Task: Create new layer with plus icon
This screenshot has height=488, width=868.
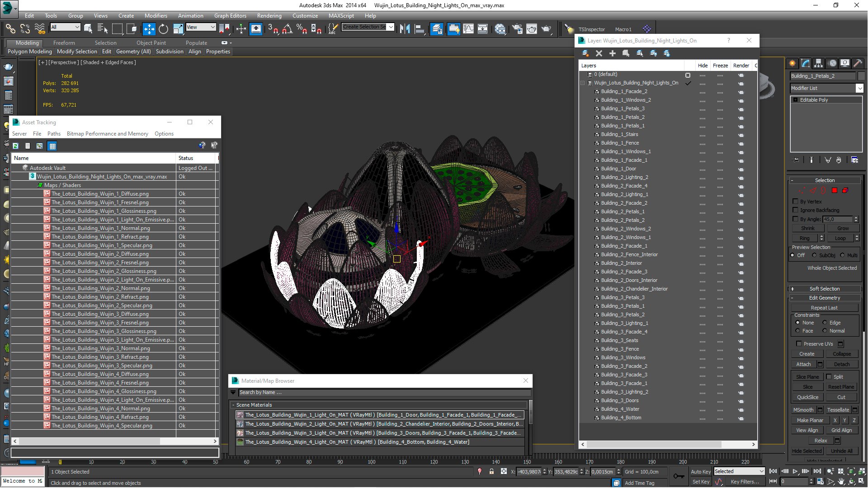Action: (x=613, y=53)
